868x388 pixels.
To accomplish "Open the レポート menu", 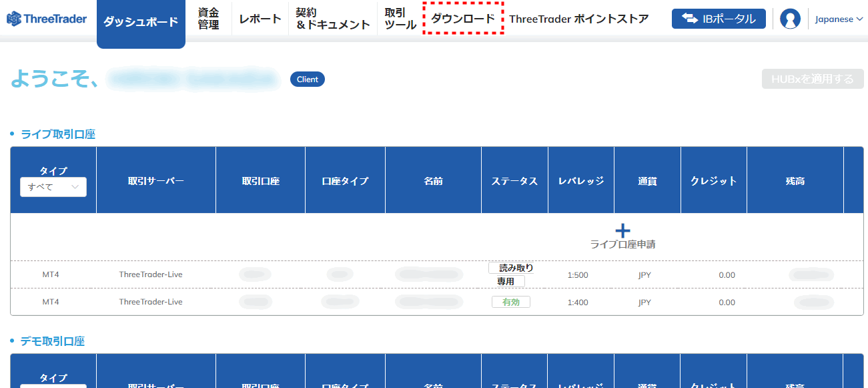I will pos(260,19).
